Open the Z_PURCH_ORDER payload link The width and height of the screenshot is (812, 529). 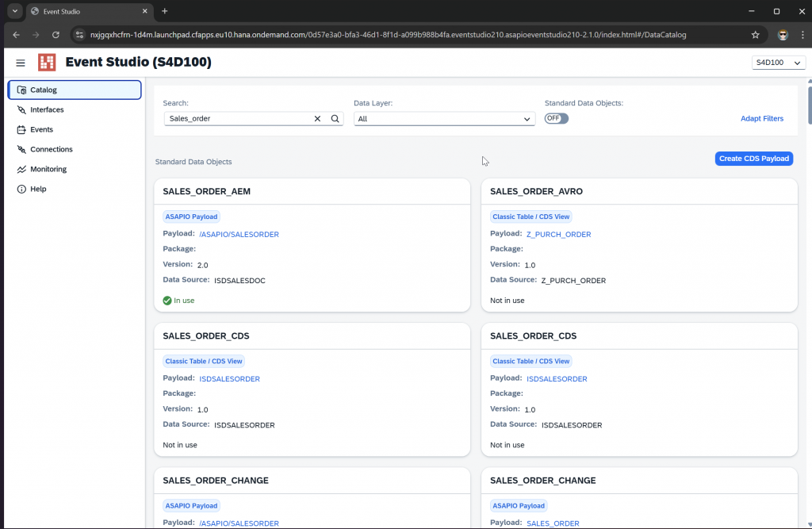tap(558, 234)
